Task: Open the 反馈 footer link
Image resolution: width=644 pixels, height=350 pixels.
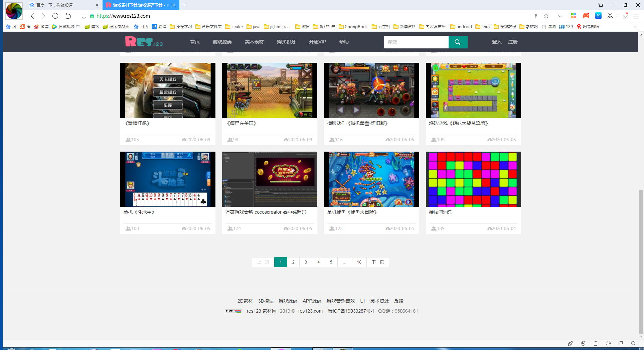Action: pyautogui.click(x=399, y=301)
